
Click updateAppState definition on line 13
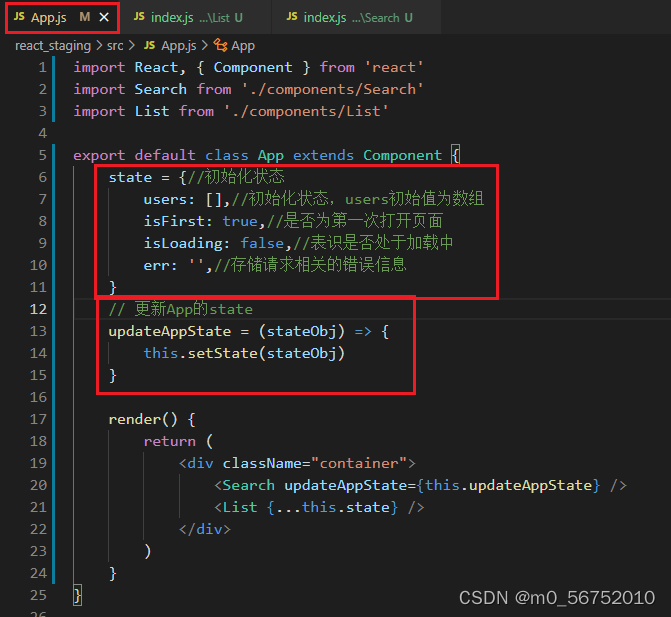[x=169, y=331]
